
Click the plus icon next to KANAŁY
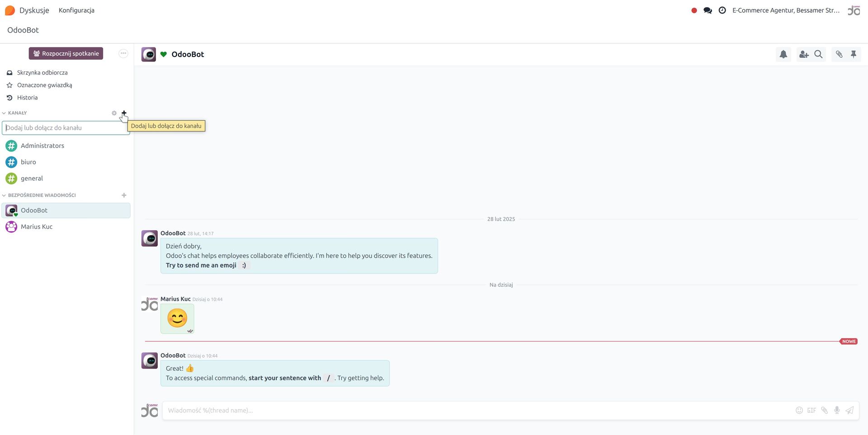(x=124, y=113)
